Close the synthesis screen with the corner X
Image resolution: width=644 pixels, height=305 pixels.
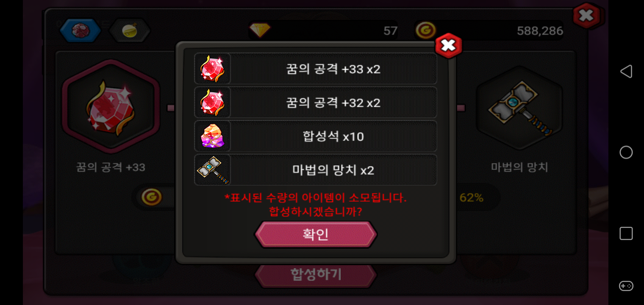587,16
